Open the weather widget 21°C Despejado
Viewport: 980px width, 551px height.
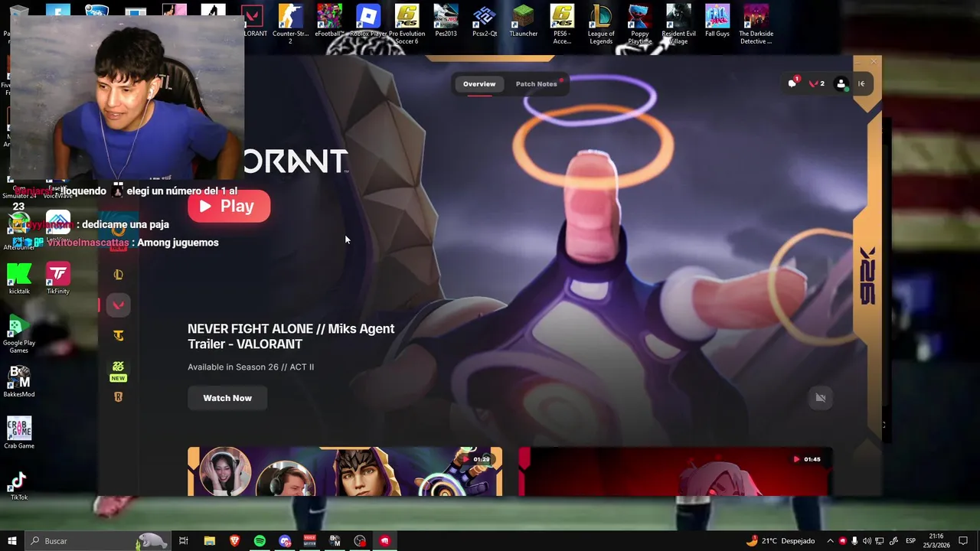coord(781,541)
